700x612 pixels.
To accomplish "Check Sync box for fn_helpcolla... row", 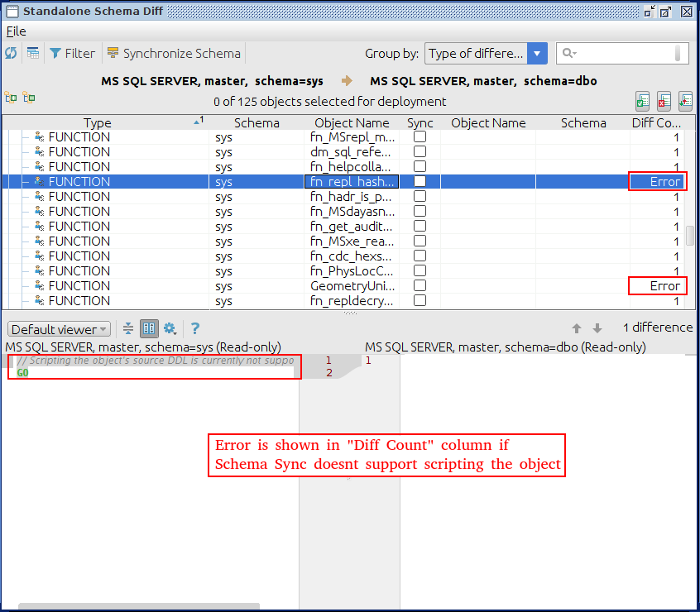I will (x=420, y=166).
